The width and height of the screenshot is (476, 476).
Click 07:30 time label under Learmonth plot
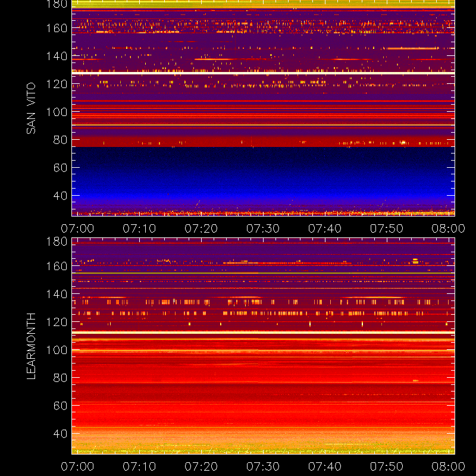(263, 466)
